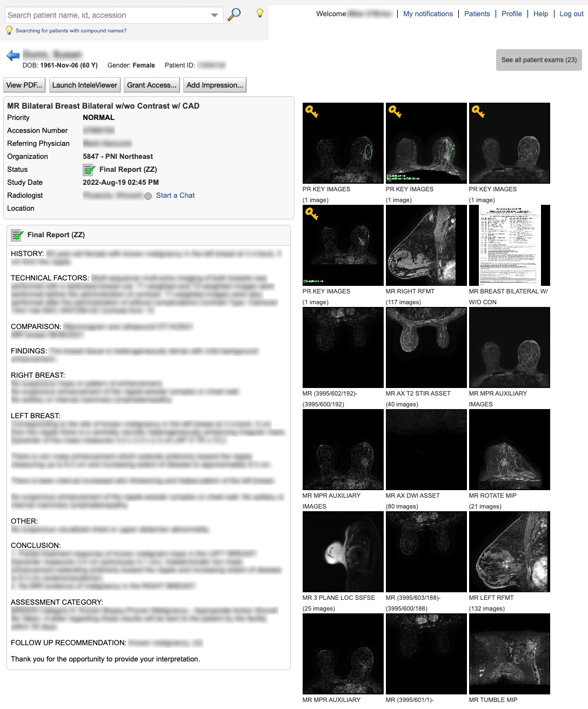Open the Start a Chat link

coord(176,196)
